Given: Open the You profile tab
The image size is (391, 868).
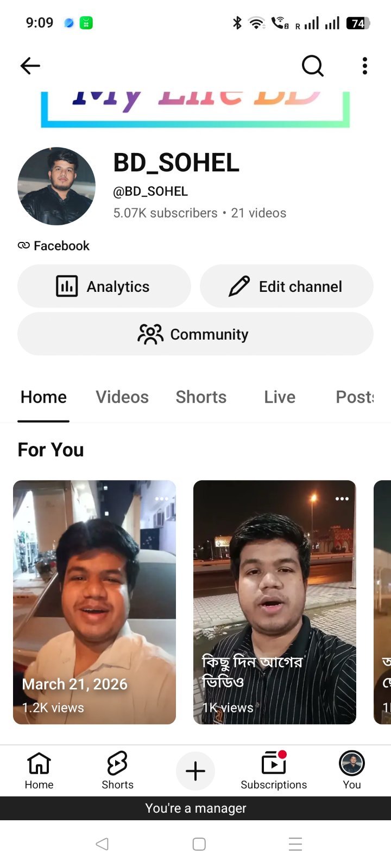Looking at the screenshot, I should pyautogui.click(x=352, y=770).
